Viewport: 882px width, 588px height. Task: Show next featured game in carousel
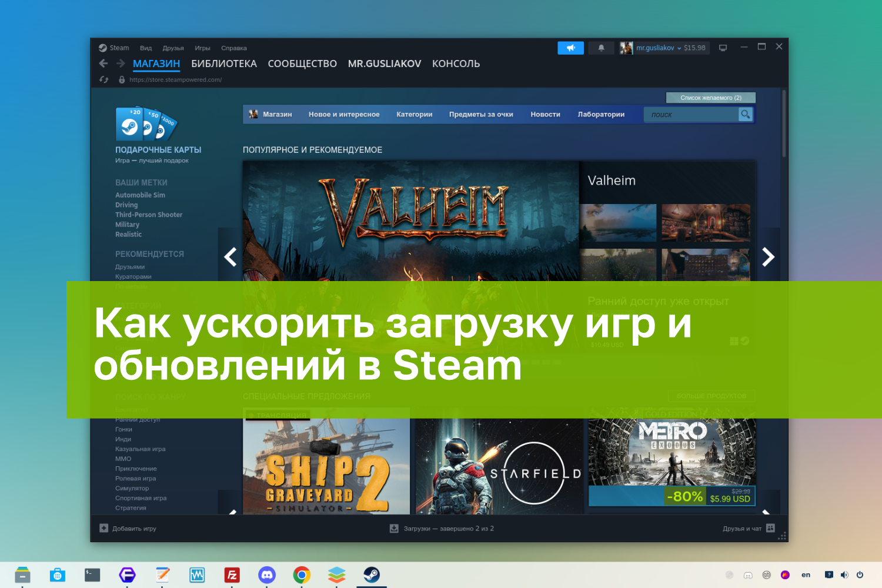tap(768, 257)
